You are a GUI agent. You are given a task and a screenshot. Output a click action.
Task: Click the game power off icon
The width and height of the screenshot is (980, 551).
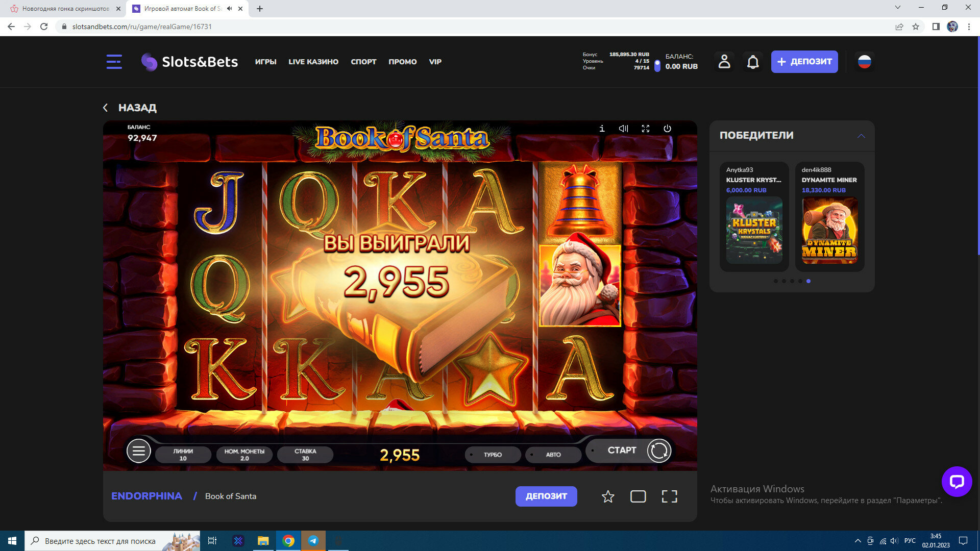[x=667, y=129]
